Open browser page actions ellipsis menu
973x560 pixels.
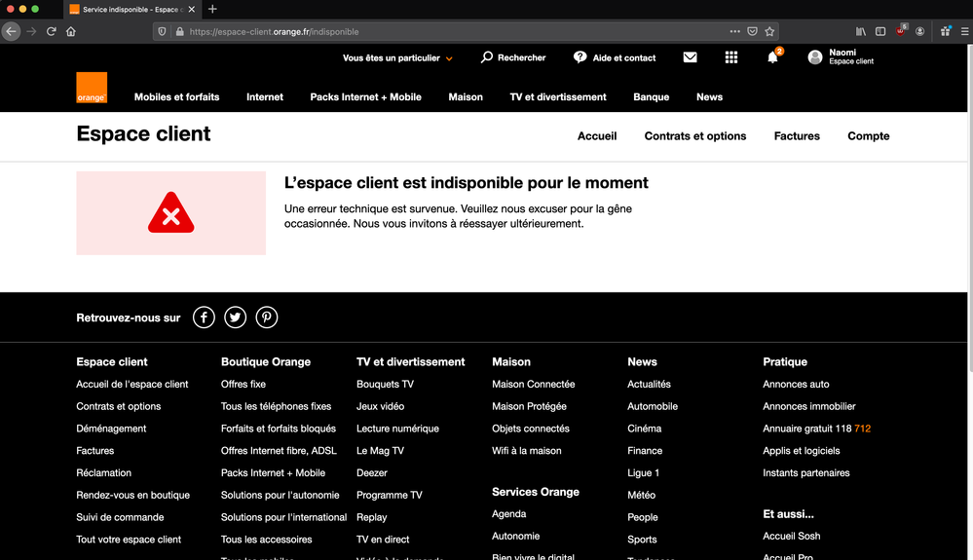tap(734, 31)
